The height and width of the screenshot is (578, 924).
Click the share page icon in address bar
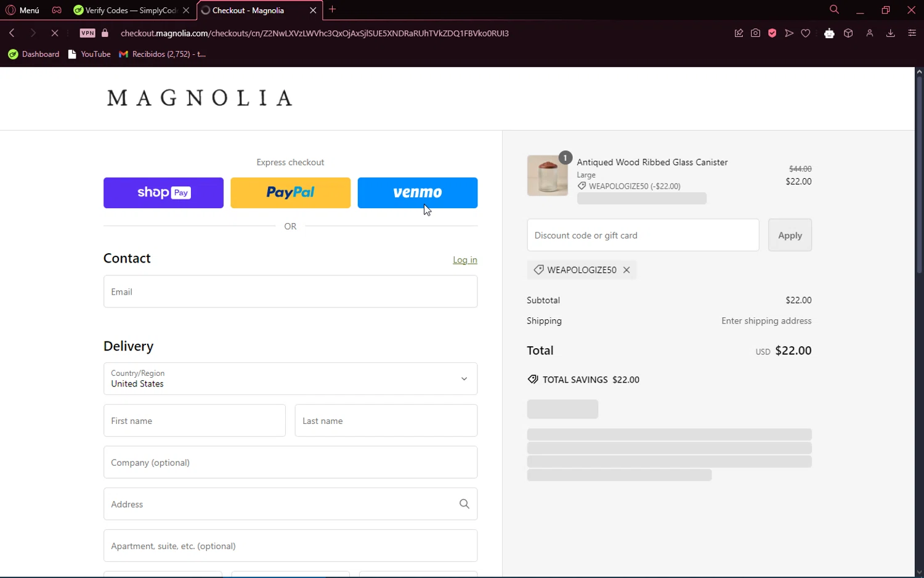pos(739,33)
